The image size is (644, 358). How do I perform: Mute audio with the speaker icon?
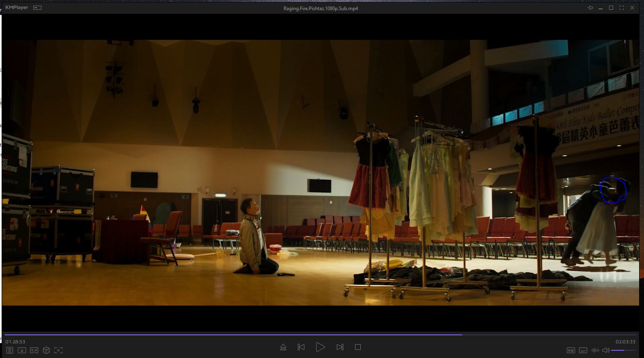605,350
